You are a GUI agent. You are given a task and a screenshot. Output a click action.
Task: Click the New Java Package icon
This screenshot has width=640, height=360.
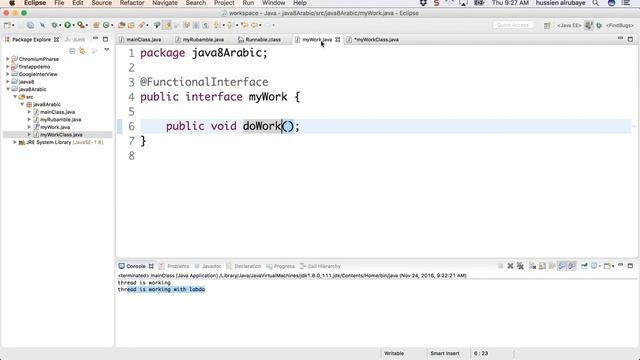click(x=96, y=25)
